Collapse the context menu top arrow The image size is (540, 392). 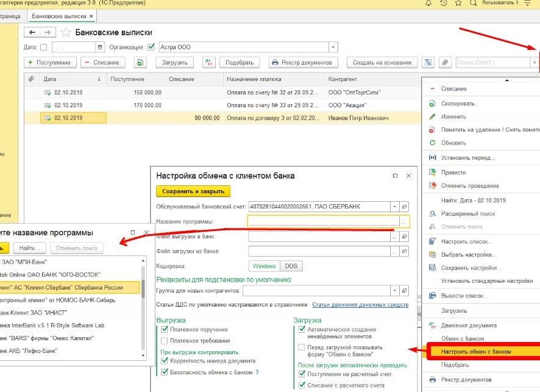pyautogui.click(x=507, y=80)
